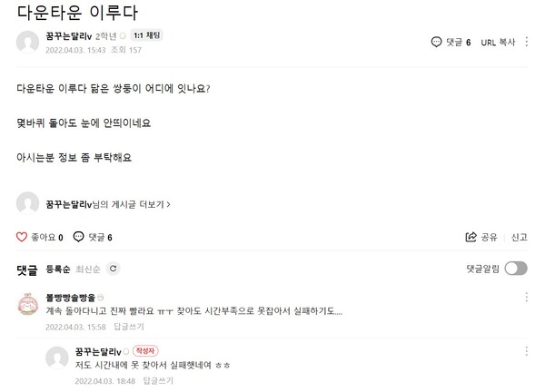This screenshot has height=392, width=545.
Task: Click the post author name 꿈꾸는달리v at top
Action: click(68, 36)
